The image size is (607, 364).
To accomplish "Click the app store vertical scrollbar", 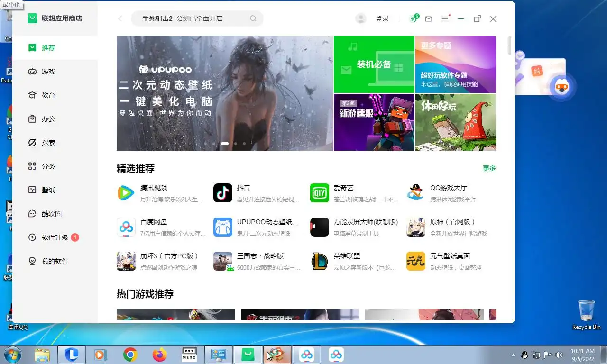I will point(509,45).
